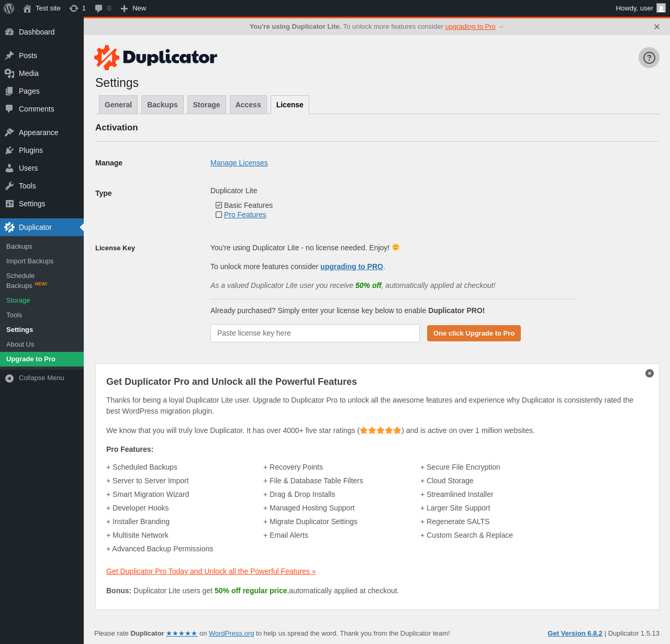Viewport: 670px width, 644px height.
Task: Click the Collapse Menu label
Action: click(41, 378)
